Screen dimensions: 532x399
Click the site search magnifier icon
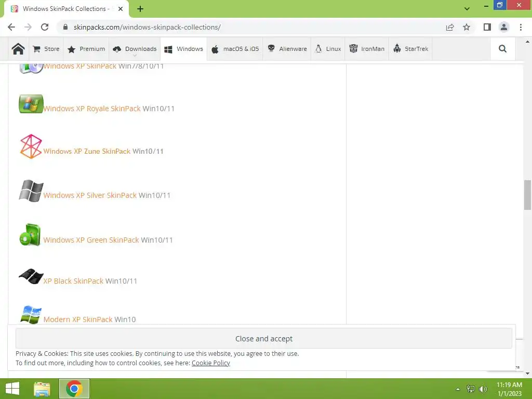pyautogui.click(x=502, y=49)
